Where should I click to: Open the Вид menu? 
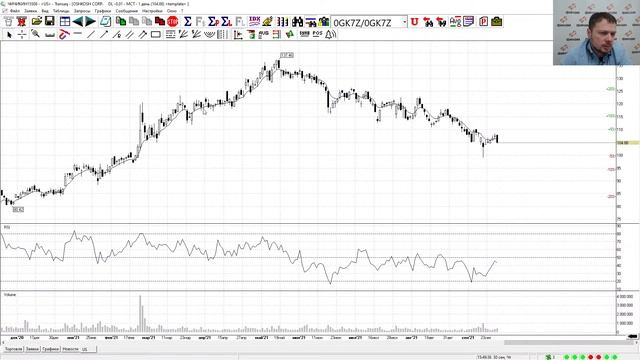(x=45, y=11)
